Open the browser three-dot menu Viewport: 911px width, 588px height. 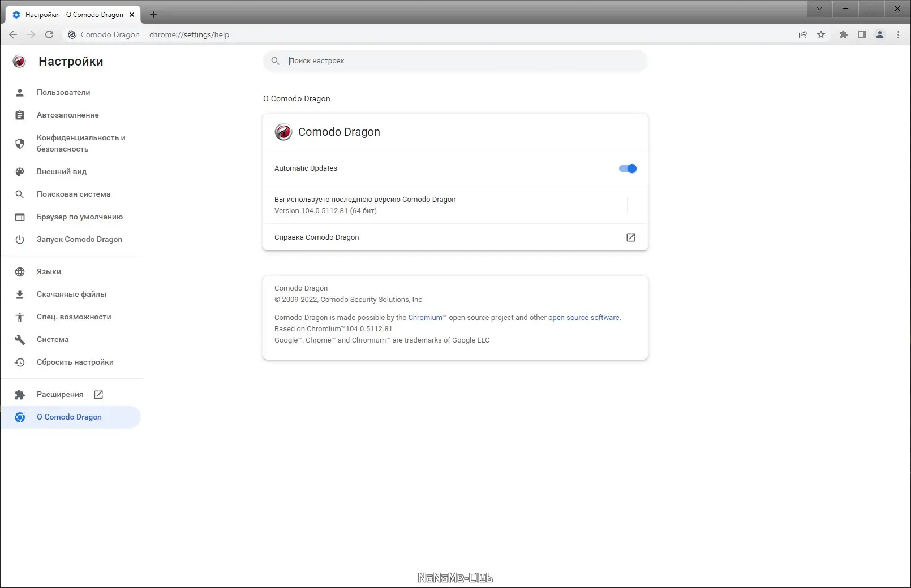[x=898, y=34]
